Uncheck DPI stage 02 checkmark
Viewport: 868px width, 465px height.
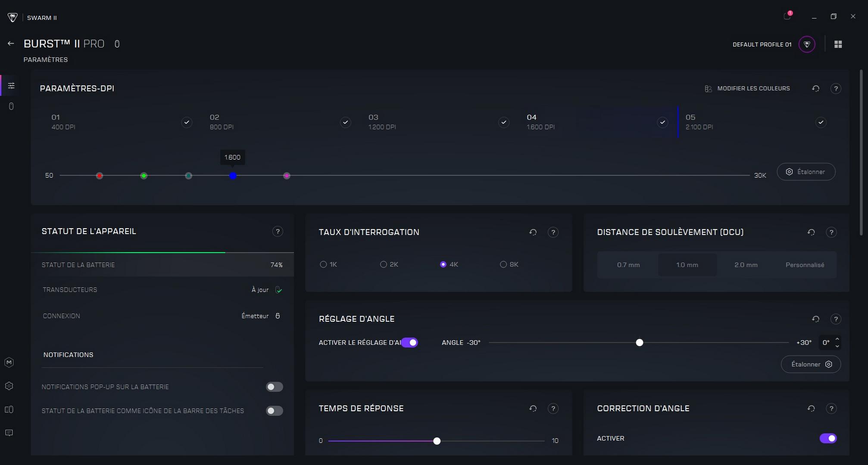(345, 122)
